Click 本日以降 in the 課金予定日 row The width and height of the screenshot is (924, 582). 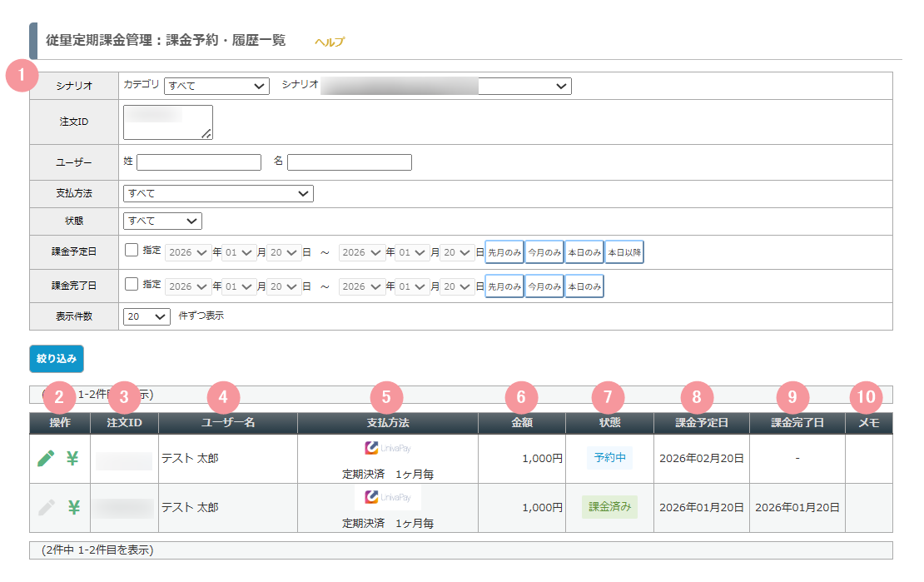[x=624, y=252]
